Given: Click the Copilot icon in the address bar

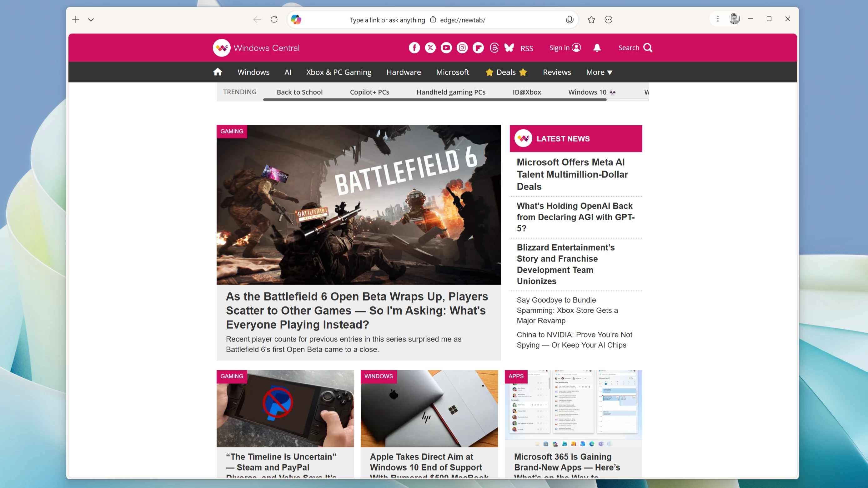Looking at the screenshot, I should coord(296,20).
